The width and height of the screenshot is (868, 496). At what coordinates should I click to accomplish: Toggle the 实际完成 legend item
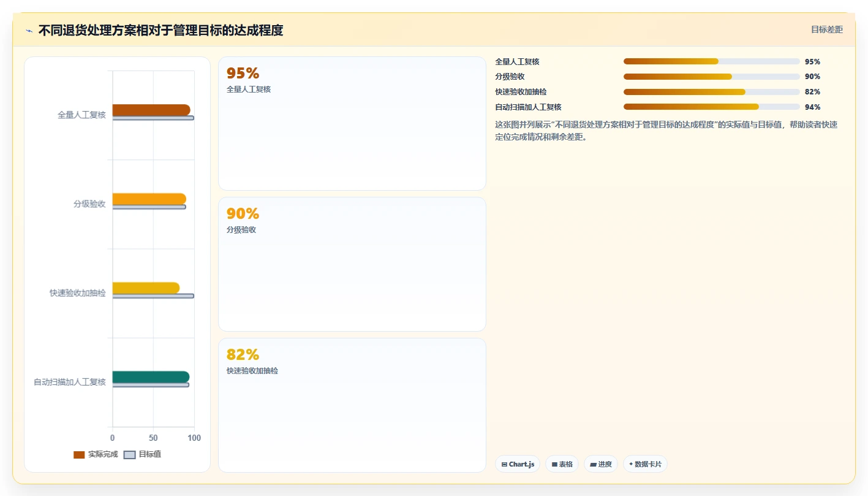coord(96,454)
